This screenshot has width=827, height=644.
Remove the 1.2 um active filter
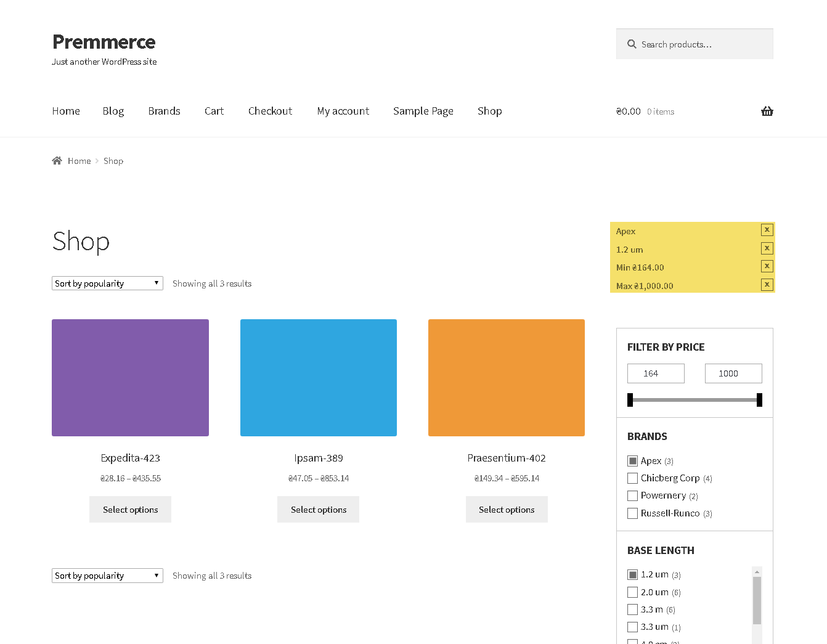(767, 248)
